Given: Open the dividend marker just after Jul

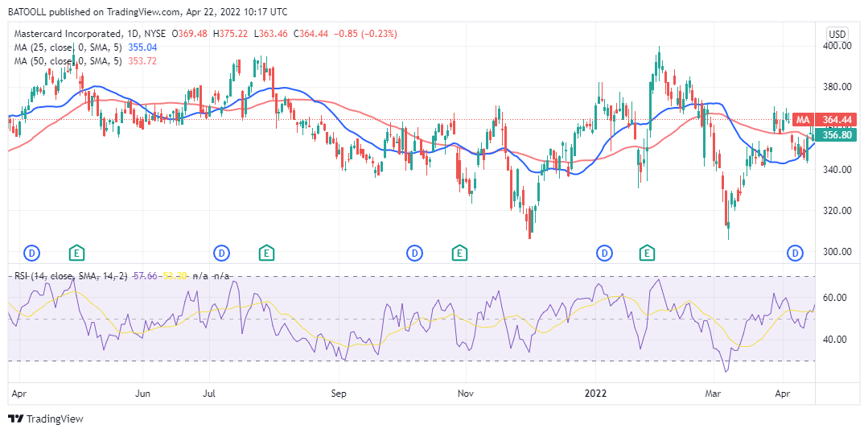Looking at the screenshot, I should [221, 254].
